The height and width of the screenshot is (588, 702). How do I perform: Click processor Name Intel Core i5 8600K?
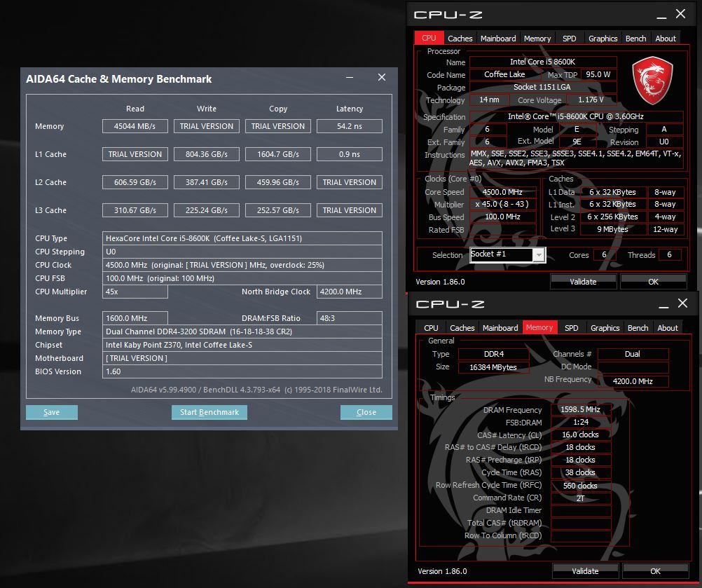[x=543, y=62]
